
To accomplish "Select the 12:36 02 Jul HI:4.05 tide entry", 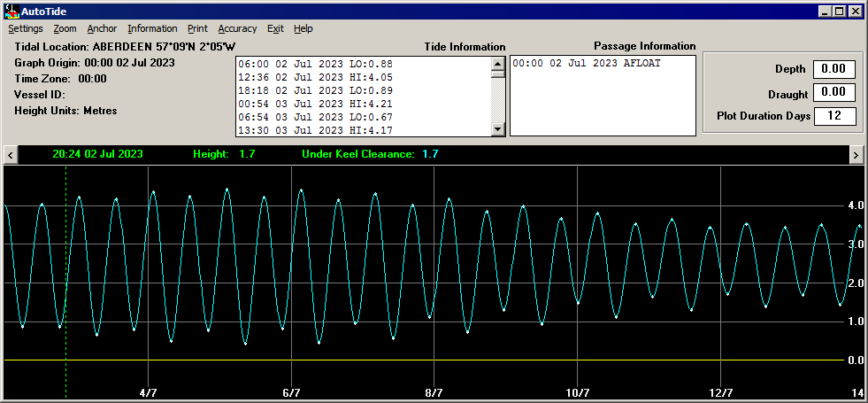I will tap(316, 77).
